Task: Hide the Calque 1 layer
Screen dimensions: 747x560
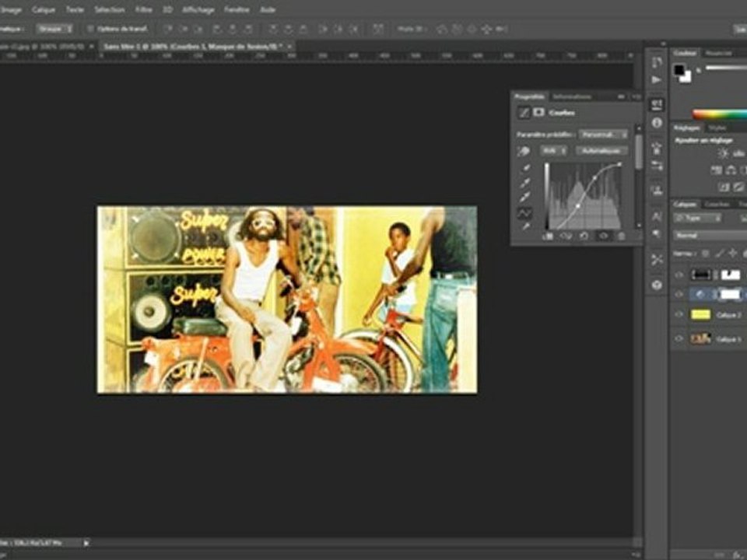Action: [x=679, y=338]
